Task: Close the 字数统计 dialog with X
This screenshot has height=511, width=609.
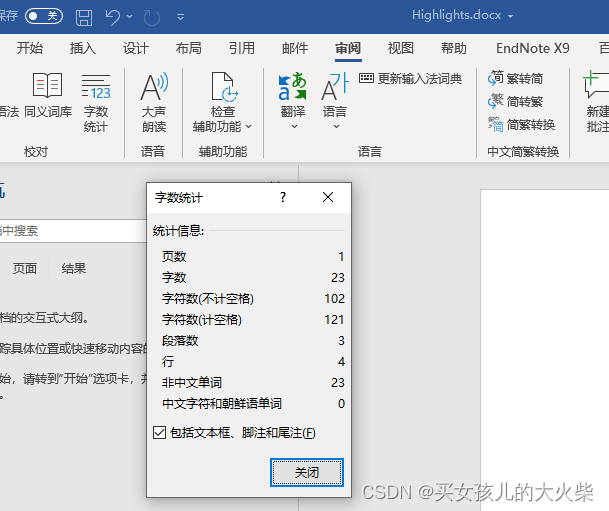Action: click(x=328, y=197)
